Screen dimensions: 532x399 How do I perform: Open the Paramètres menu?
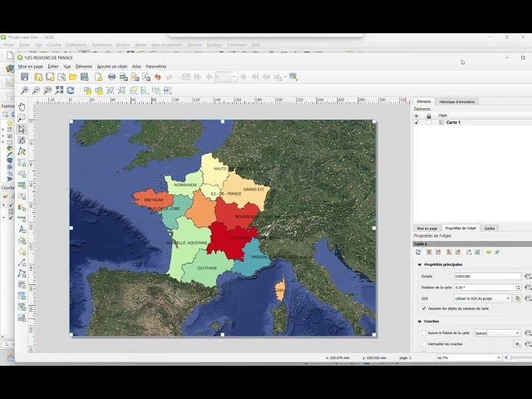pyautogui.click(x=156, y=66)
